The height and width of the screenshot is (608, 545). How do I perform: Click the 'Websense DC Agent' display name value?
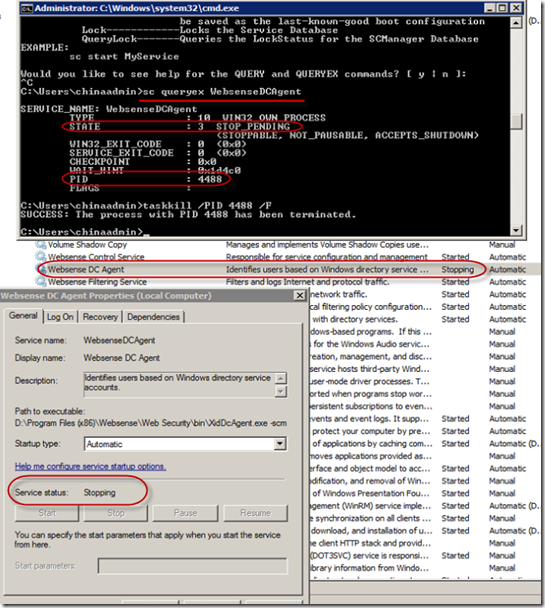121,358
